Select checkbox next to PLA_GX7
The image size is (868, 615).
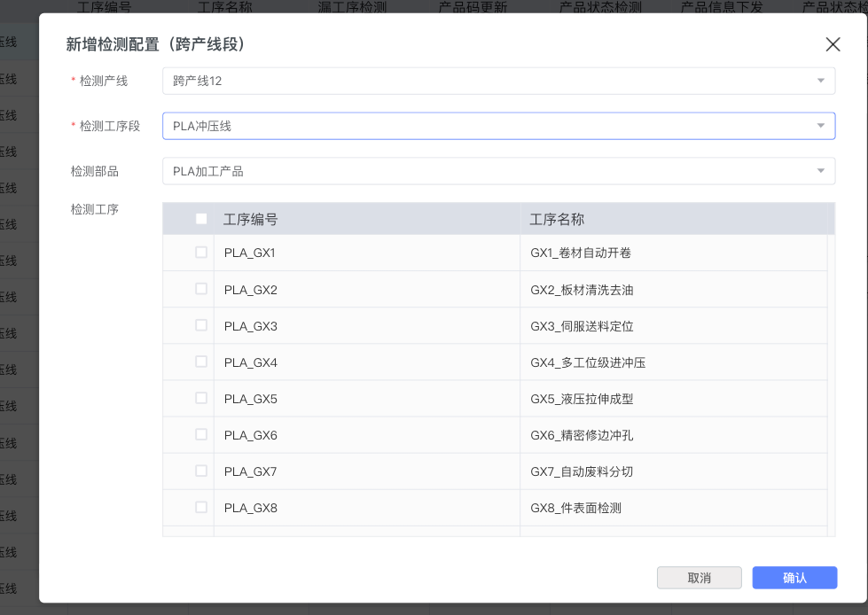[201, 471]
